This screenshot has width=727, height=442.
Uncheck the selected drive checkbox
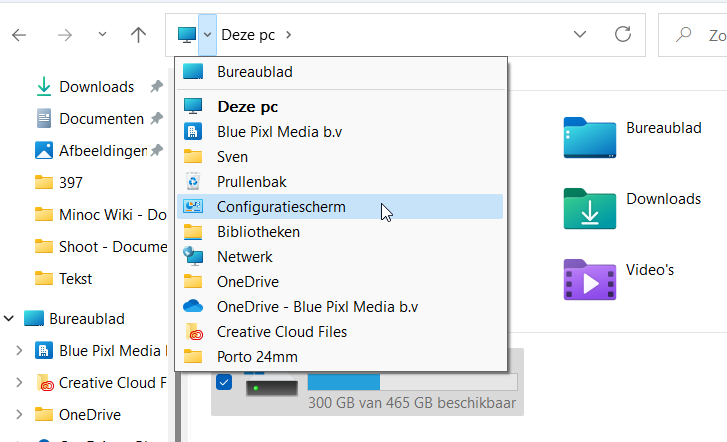pos(224,382)
